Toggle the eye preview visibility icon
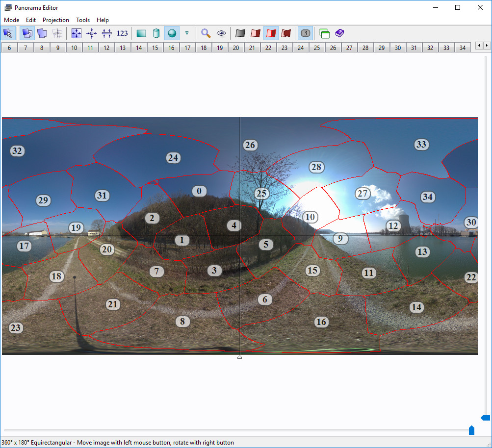492x448 pixels. (x=221, y=33)
